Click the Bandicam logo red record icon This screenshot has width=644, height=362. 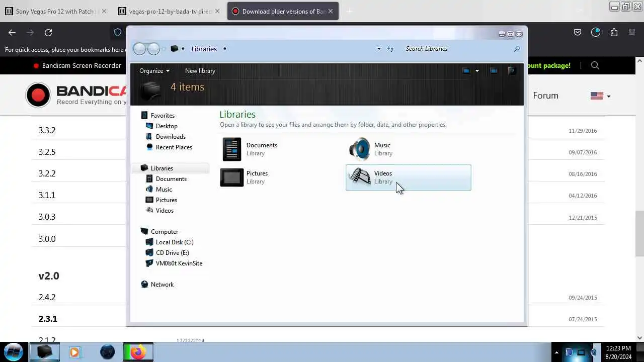pos(38,95)
